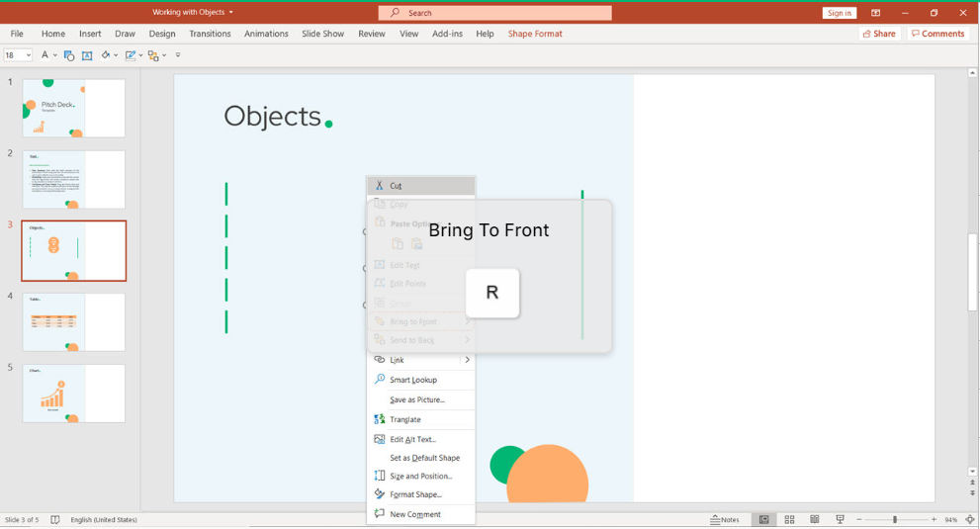The width and height of the screenshot is (980, 529).
Task: Click the Shape Fill paint bucket icon
Action: click(x=105, y=55)
